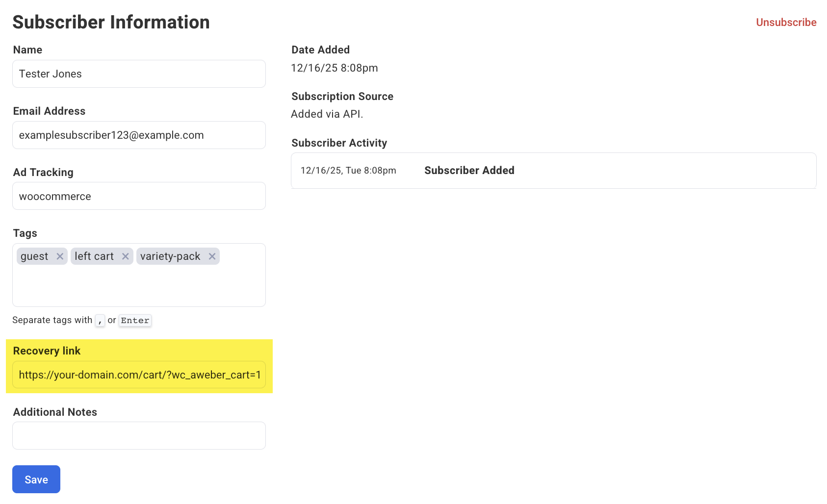827x504 pixels.
Task: Remove the guest tag
Action: 60,256
